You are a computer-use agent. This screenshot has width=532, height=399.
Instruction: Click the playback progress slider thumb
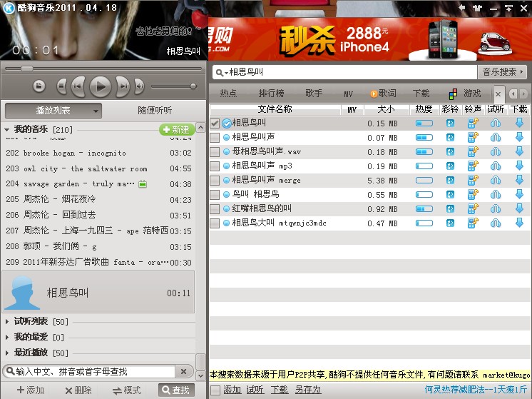point(27,69)
